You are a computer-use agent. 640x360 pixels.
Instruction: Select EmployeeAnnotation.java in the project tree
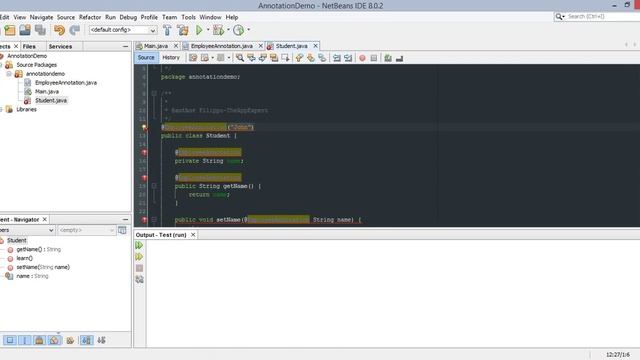click(x=66, y=83)
